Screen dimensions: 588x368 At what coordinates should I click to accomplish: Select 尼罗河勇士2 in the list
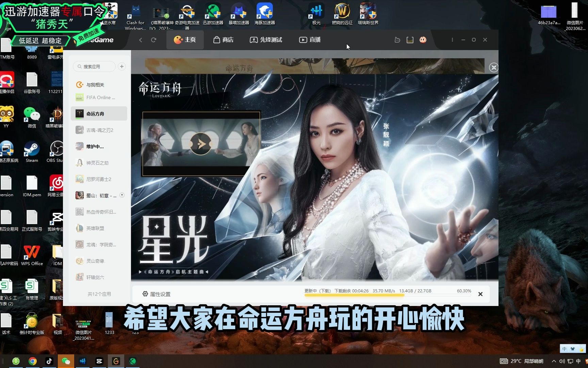(99, 179)
